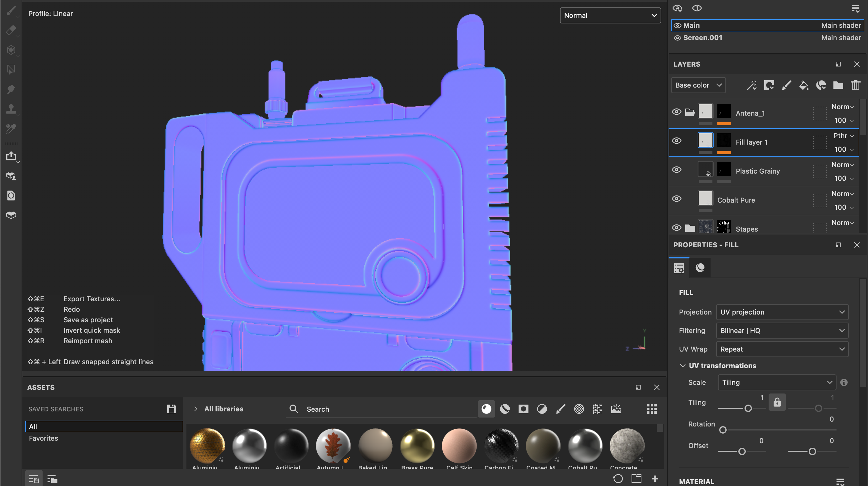
Task: Click the open box icon in left toolbar
Action: [x=11, y=215]
